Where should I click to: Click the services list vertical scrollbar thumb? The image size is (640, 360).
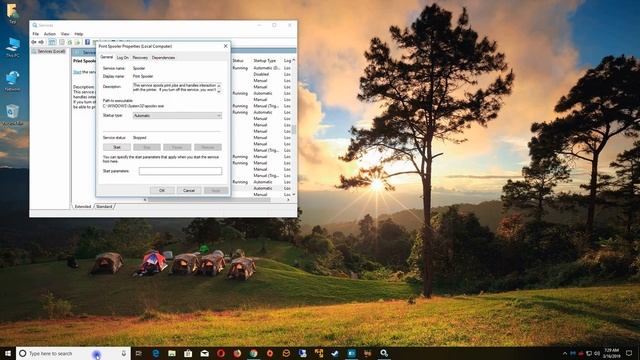click(x=293, y=129)
